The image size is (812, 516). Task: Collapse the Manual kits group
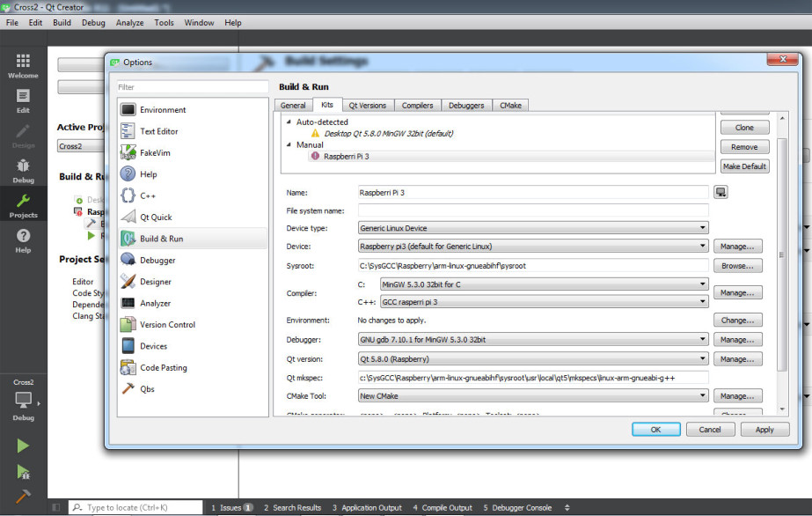[289, 144]
